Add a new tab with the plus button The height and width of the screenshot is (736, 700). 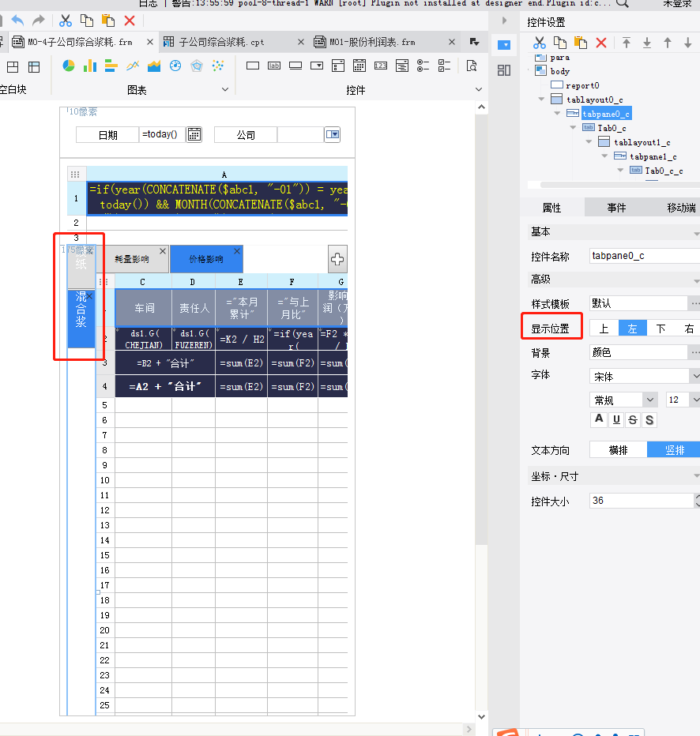337,259
